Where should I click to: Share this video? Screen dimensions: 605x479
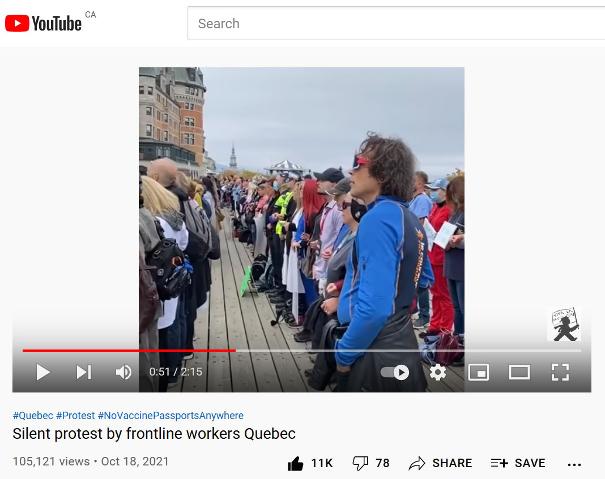440,463
